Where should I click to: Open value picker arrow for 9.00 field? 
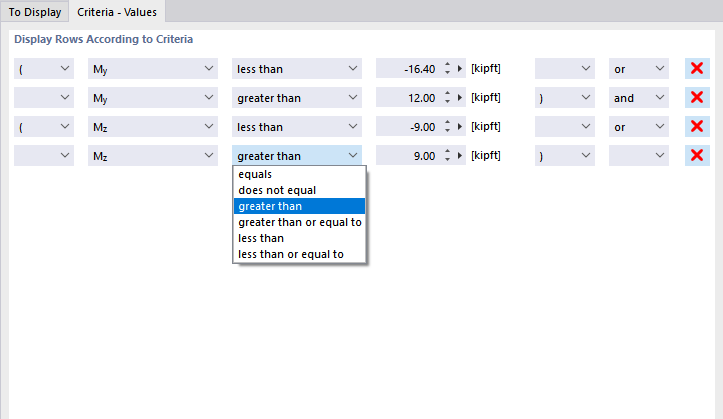(x=461, y=156)
